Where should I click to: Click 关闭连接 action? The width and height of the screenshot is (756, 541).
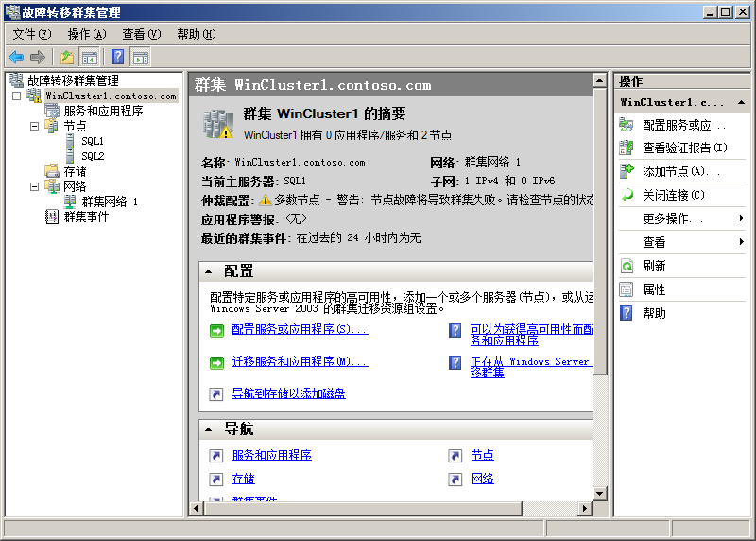pyautogui.click(x=674, y=195)
